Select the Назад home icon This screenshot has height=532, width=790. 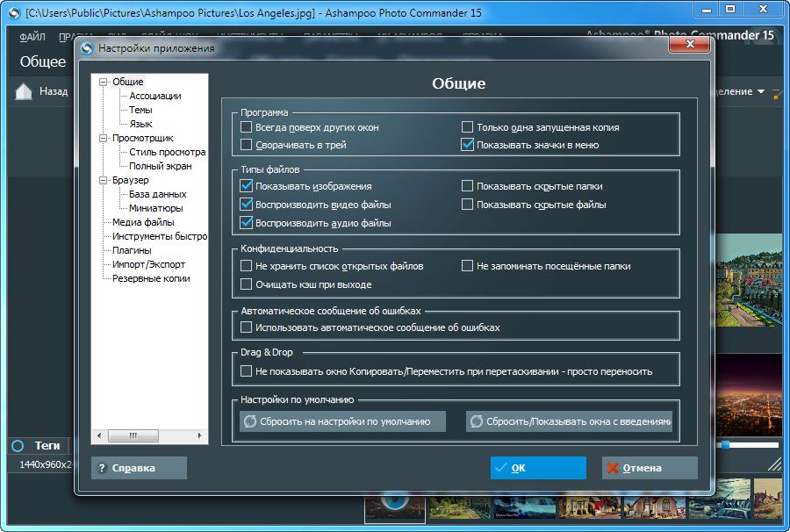point(23,90)
